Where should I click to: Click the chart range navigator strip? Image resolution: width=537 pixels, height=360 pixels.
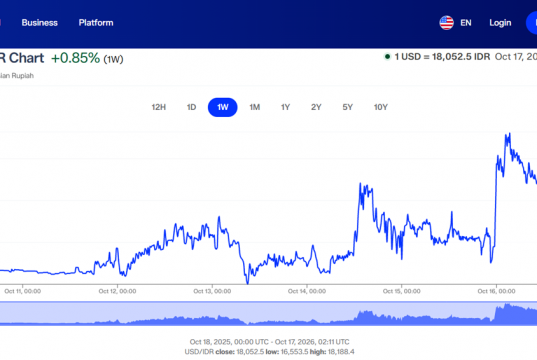268,313
